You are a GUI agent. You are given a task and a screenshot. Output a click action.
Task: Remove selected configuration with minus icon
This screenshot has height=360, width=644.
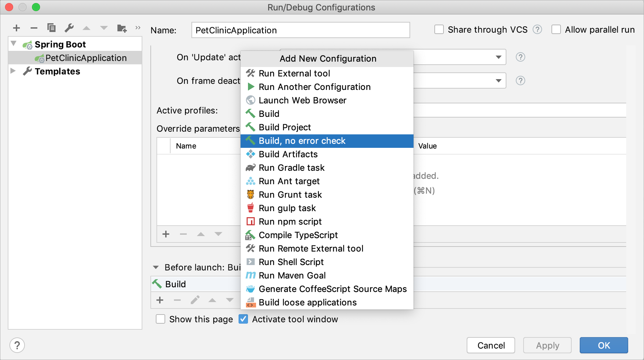click(34, 28)
